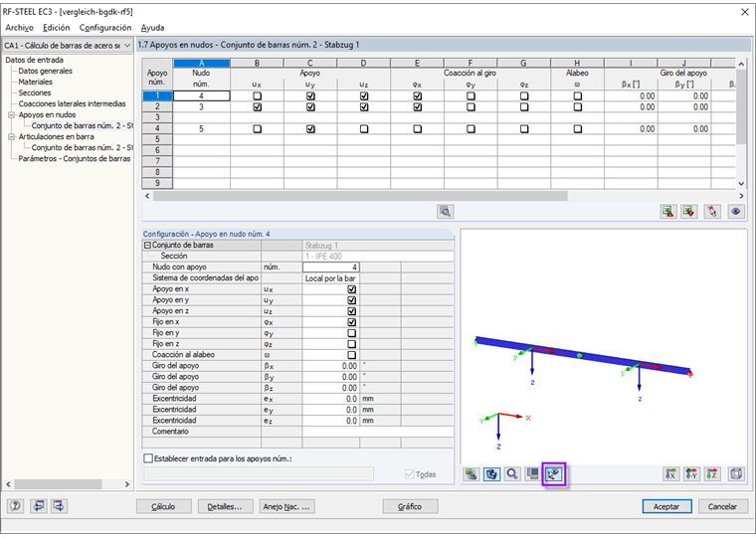Click the Cancelar button
This screenshot has width=756, height=538.
point(722,506)
